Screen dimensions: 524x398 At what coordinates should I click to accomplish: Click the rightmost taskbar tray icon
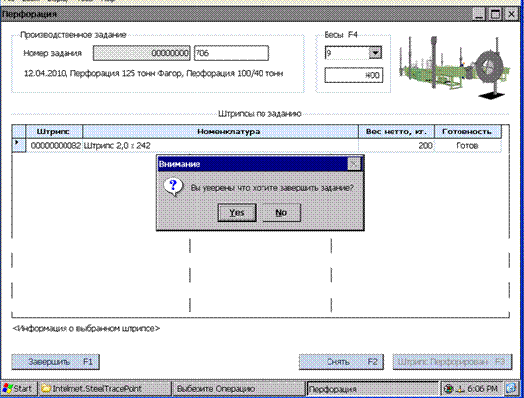coord(511,388)
